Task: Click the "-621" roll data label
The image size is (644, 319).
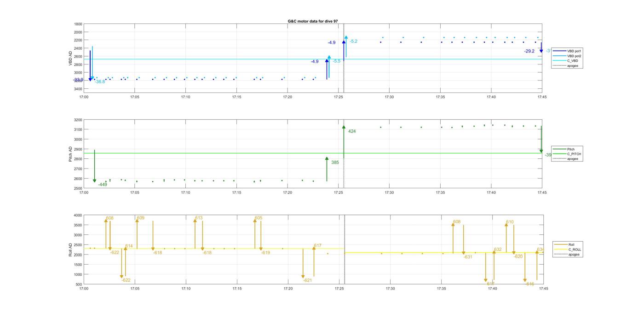Action: pos(308,280)
